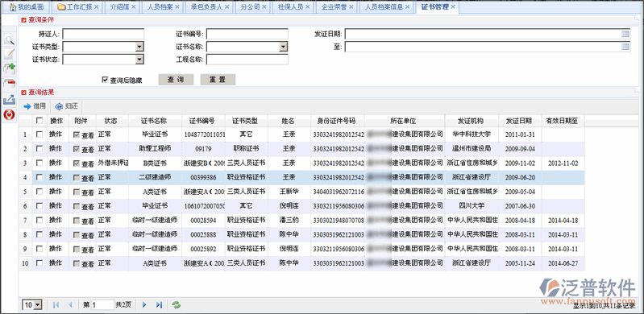Check the select-all checkbox in table header
Screen dimensions: 644x314
tap(39, 121)
